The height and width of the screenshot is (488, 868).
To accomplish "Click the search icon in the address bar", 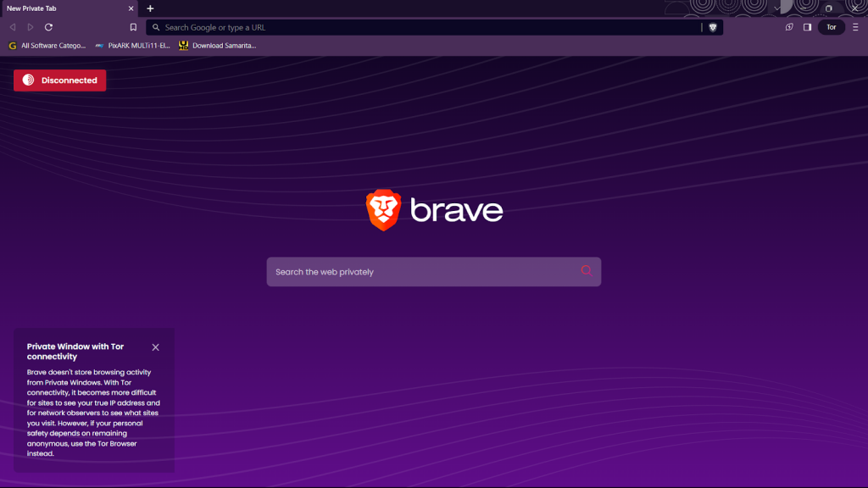I will pos(156,27).
